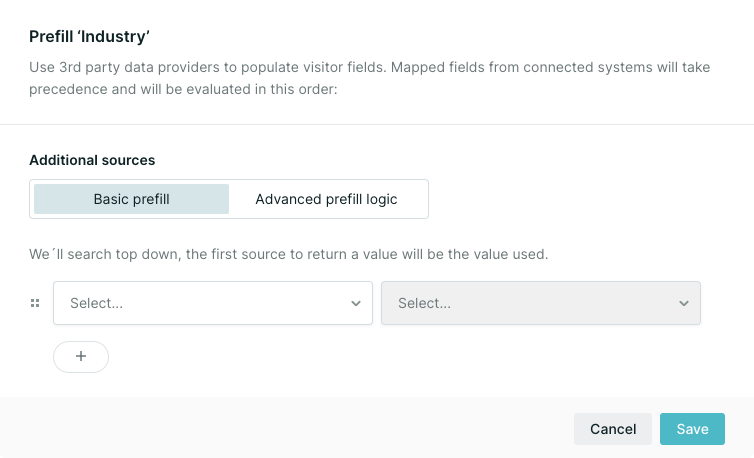
Task: Switch to Advanced prefill logic
Action: click(327, 199)
